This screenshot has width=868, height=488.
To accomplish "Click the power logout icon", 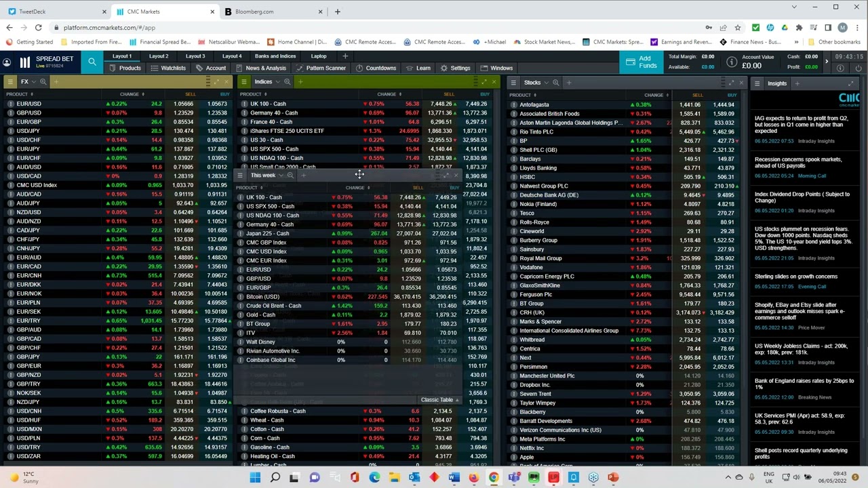I will 859,68.
